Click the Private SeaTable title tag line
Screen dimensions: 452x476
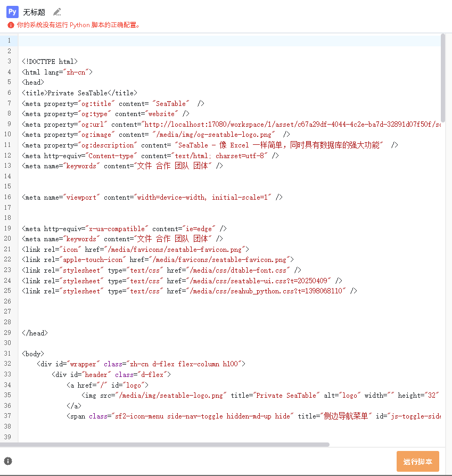point(79,93)
